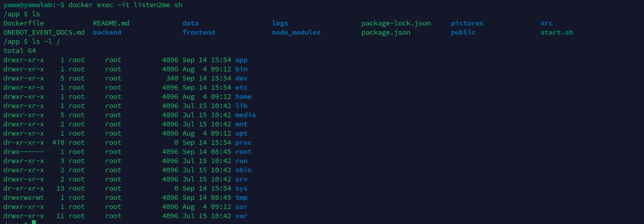The image size is (644, 224).
Task: Click the ONEBOT_EVENT_DOCS.md file name
Action: [44, 32]
